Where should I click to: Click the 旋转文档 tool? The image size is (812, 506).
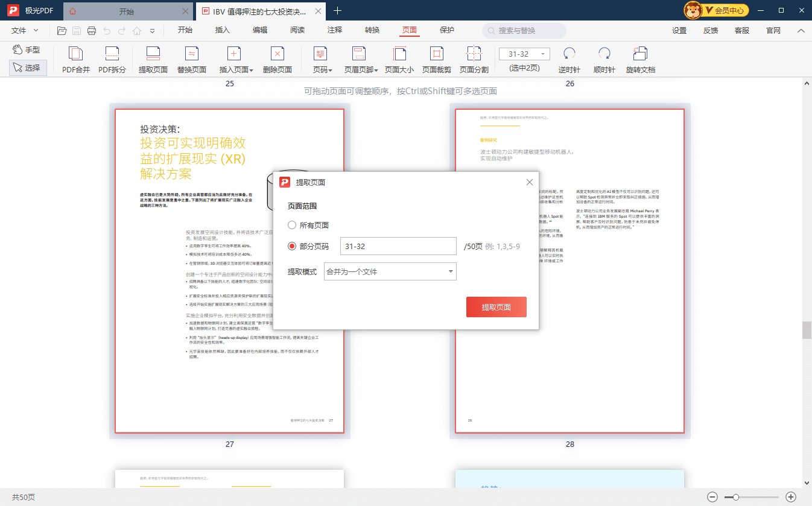click(641, 59)
